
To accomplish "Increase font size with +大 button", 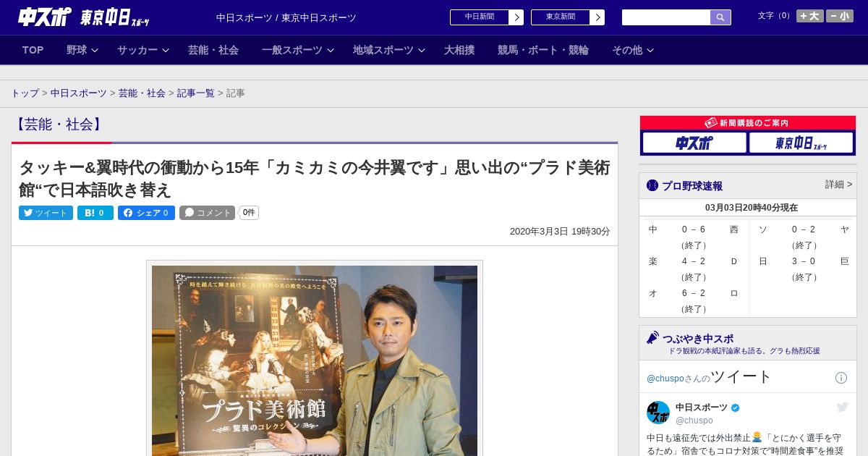I will tap(810, 16).
